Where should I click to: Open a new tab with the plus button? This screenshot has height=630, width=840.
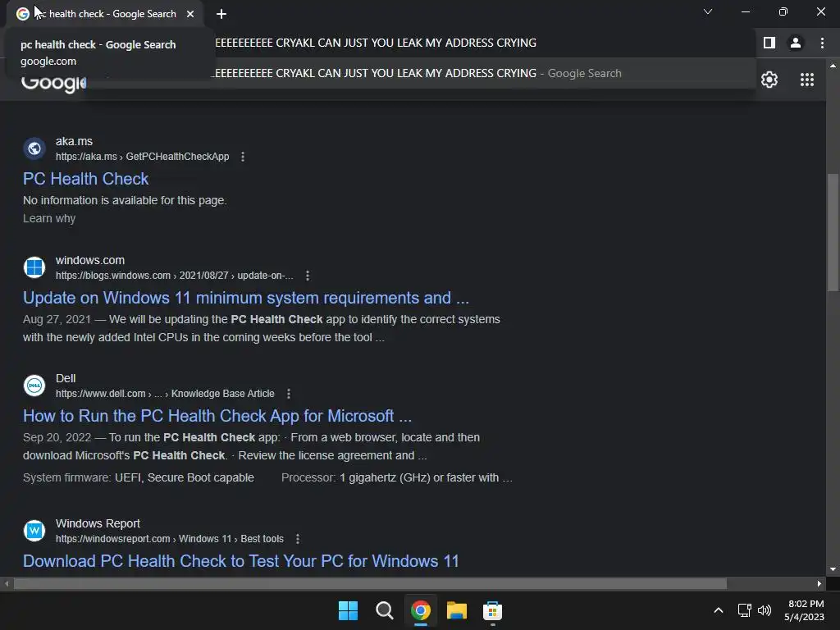click(221, 14)
